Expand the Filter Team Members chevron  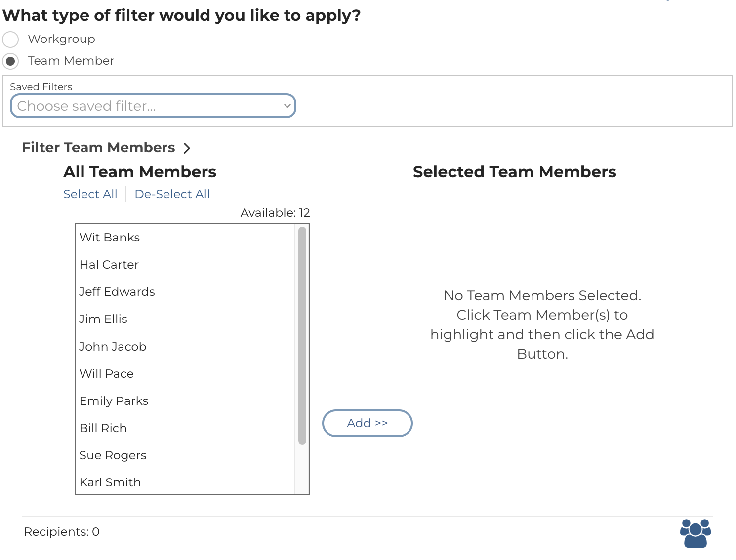187,148
